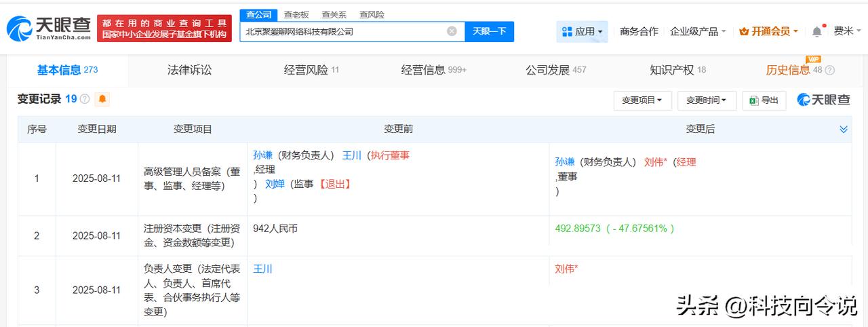Open 孙谦 link in the 变更前 column

(262, 155)
